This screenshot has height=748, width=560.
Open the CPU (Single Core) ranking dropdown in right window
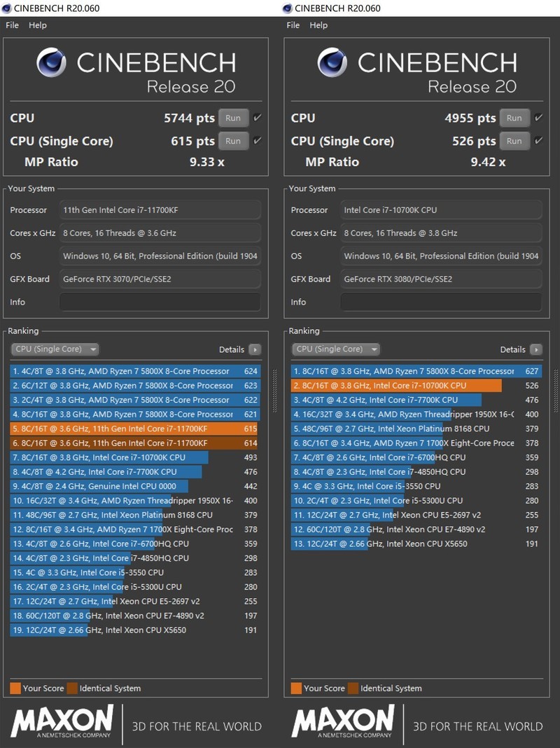335,349
